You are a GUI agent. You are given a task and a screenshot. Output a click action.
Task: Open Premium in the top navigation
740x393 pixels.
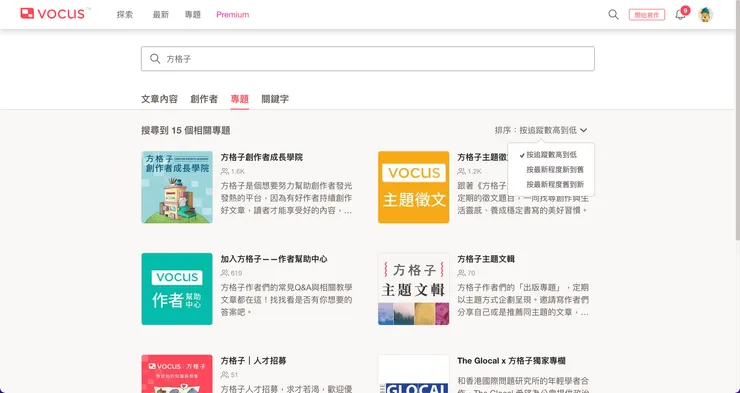pyautogui.click(x=233, y=15)
